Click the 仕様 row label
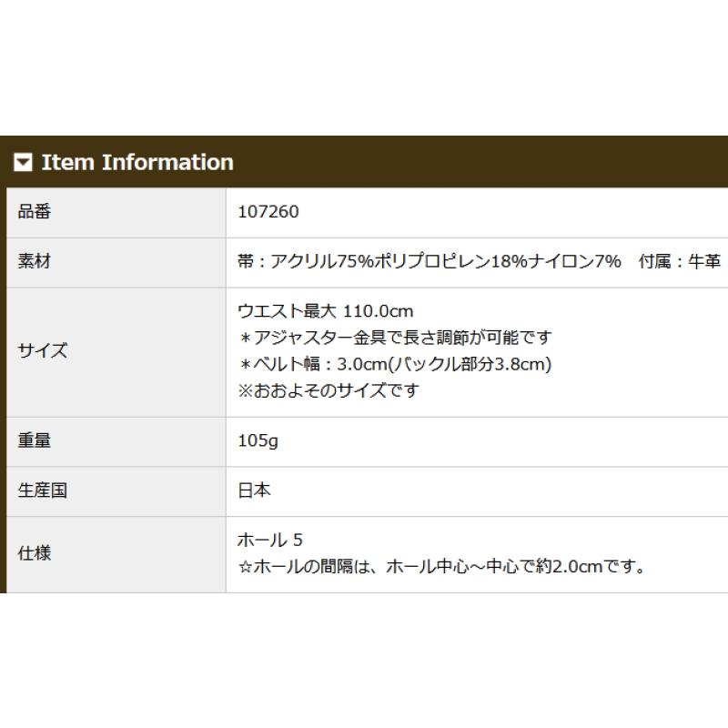Viewport: 728px width, 728px height. [34, 553]
